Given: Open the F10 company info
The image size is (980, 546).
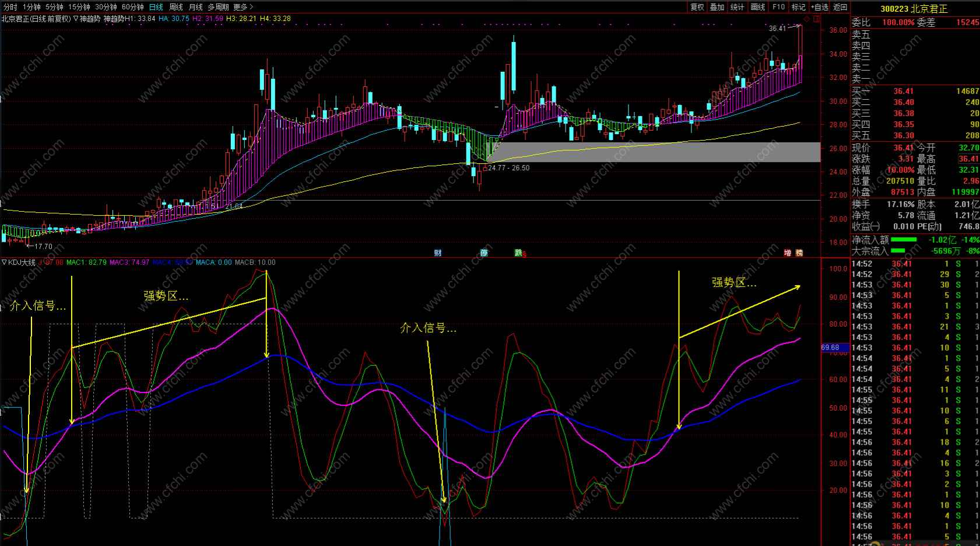Looking at the screenshot, I should pyautogui.click(x=779, y=7).
